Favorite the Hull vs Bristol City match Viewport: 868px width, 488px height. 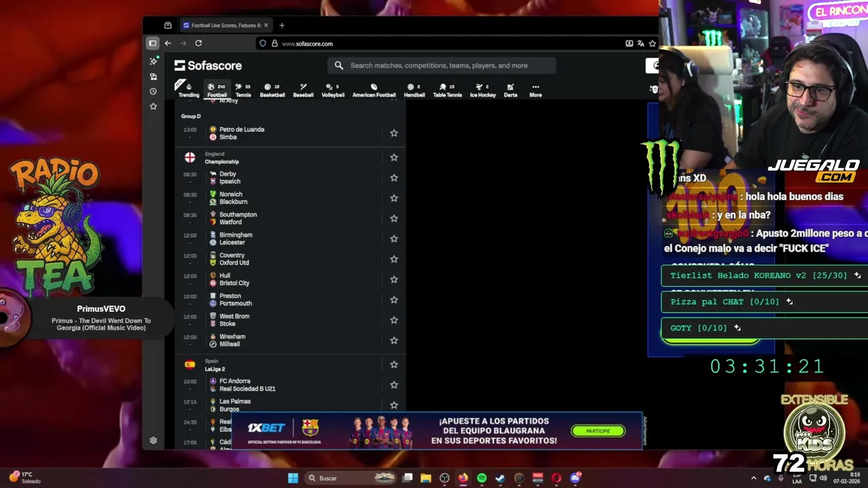393,279
